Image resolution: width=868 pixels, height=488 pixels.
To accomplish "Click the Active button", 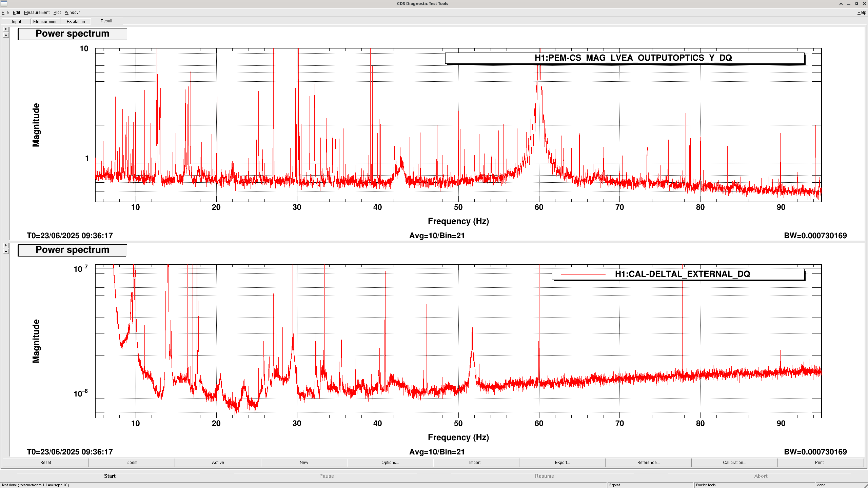I will (218, 463).
